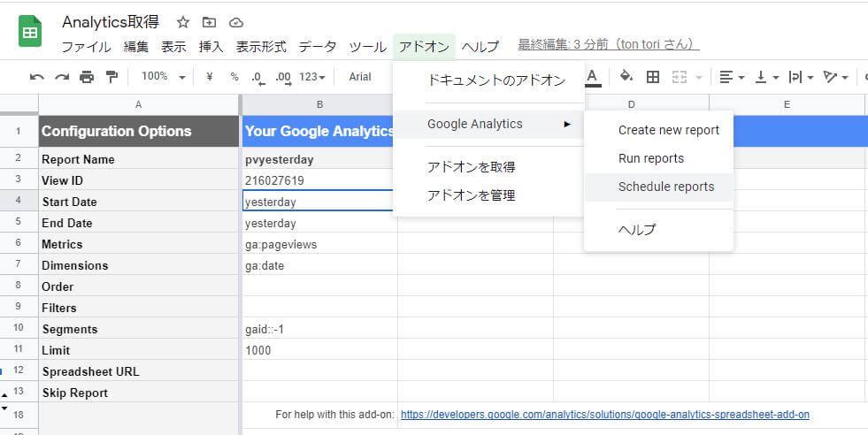The height and width of the screenshot is (435, 868).
Task: Open vertical align dropdown
Action: tap(767, 77)
